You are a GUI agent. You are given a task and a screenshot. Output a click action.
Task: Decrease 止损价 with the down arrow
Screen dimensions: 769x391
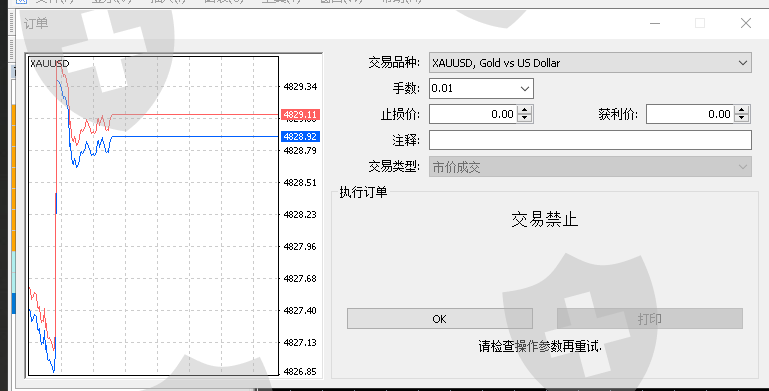[x=525, y=118]
